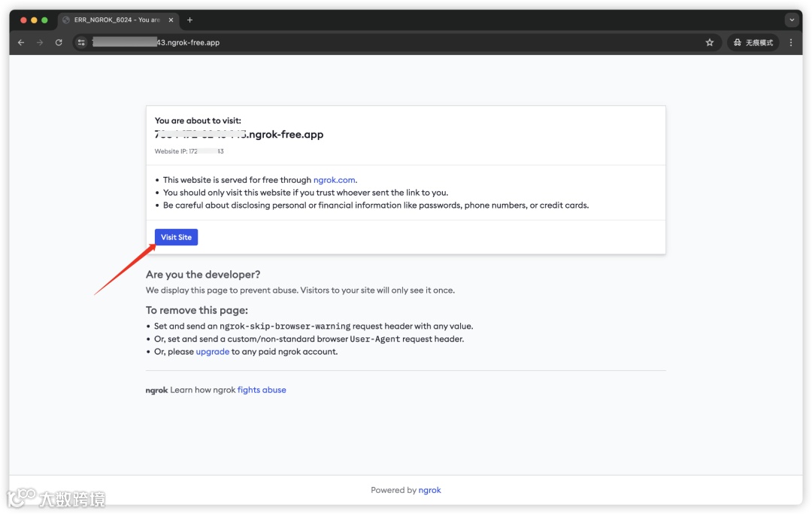Viewport: 812px width, 514px height.
Task: Close the ERR_NGROK_6024 tab
Action: pos(172,20)
